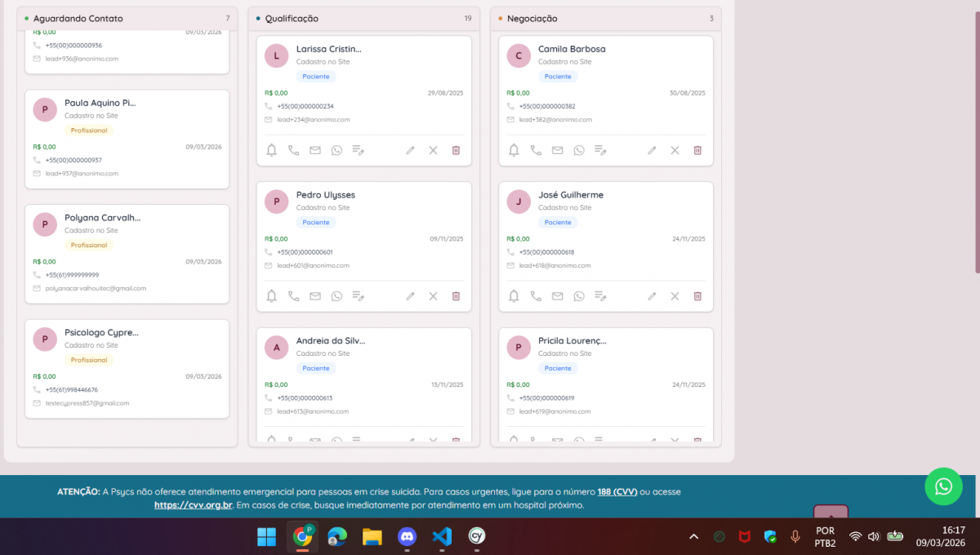This screenshot has height=555, width=980.
Task: Click the Paciente tag on Andreia da Silv... card
Action: coord(316,368)
